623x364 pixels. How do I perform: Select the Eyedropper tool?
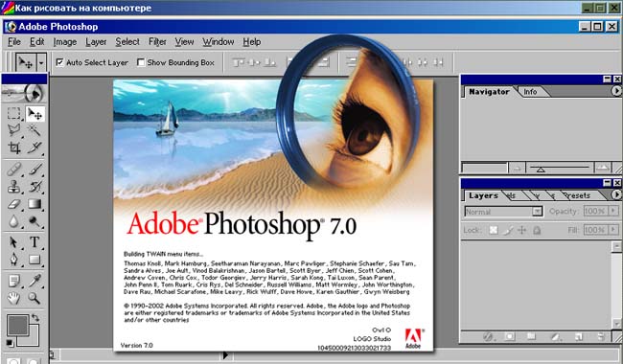coord(35,281)
